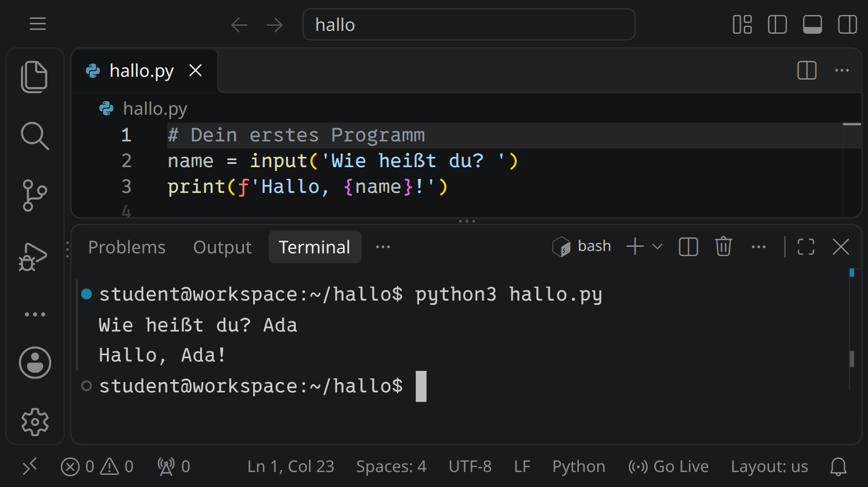868x487 pixels.
Task: Toggle the bottom panel visibility
Action: click(813, 24)
